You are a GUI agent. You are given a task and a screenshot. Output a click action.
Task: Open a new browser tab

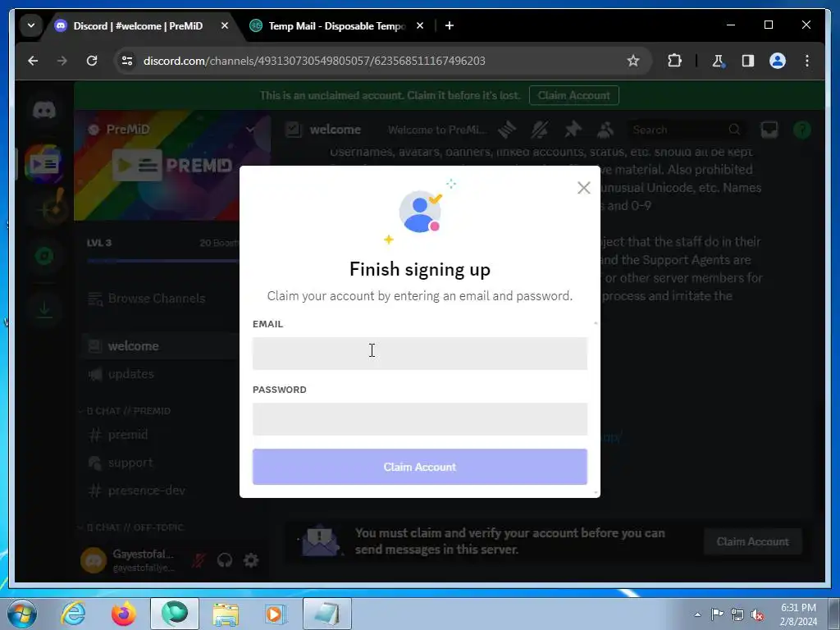(450, 25)
